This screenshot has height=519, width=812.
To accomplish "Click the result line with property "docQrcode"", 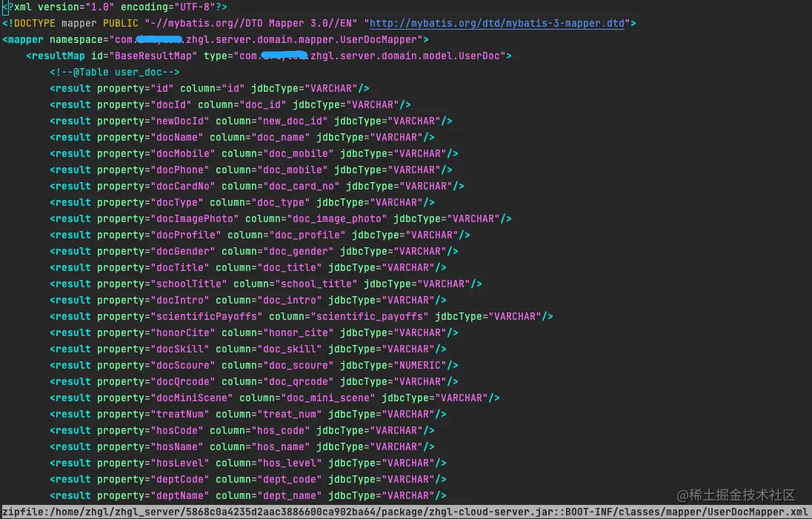I will coord(253,382).
